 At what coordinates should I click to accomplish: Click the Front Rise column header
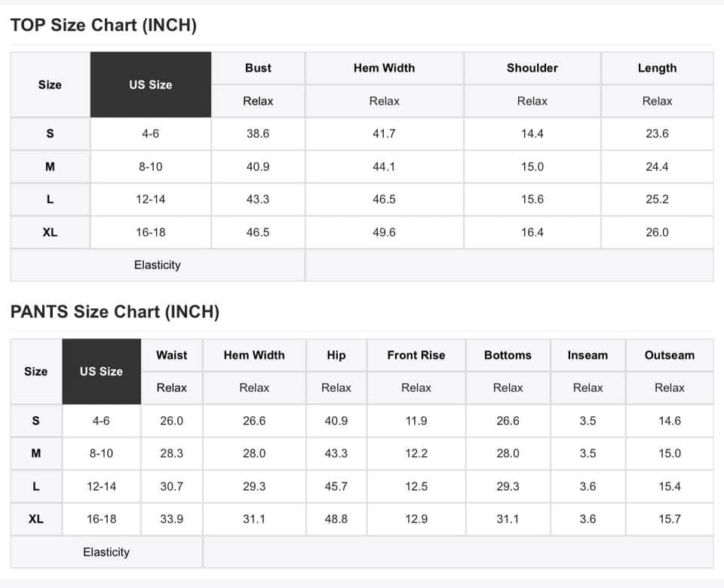pyautogui.click(x=416, y=355)
